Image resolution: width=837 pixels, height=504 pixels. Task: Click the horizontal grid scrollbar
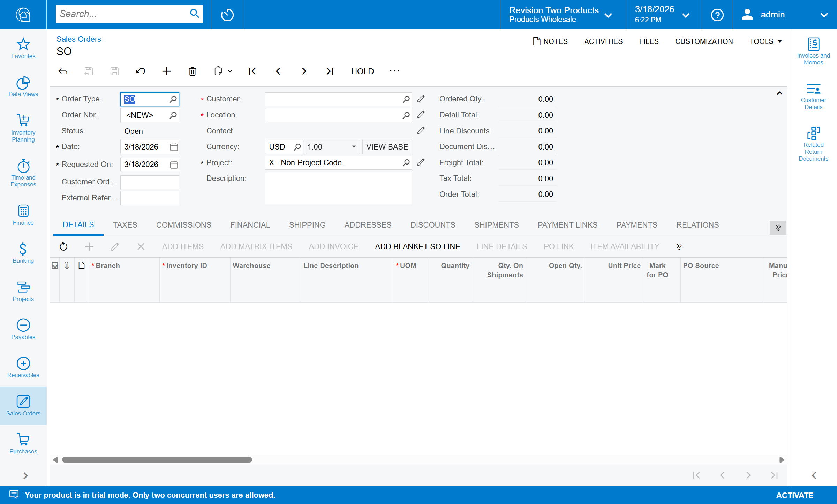pos(157,460)
